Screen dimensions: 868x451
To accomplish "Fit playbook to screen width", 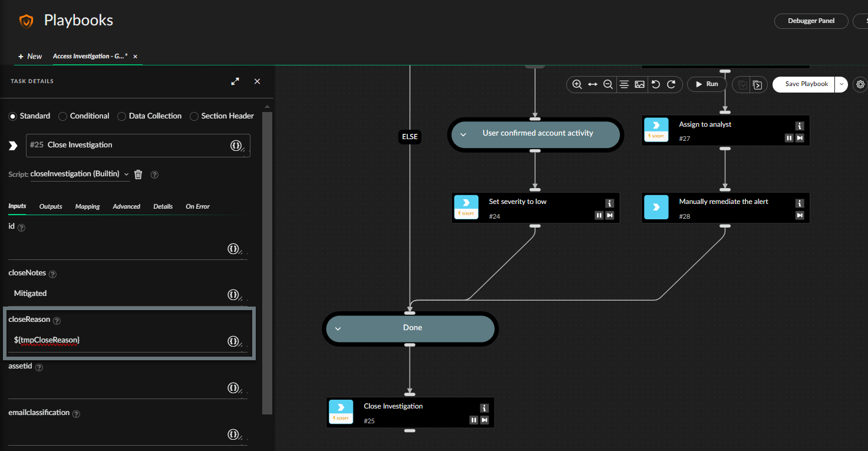I will tap(593, 84).
